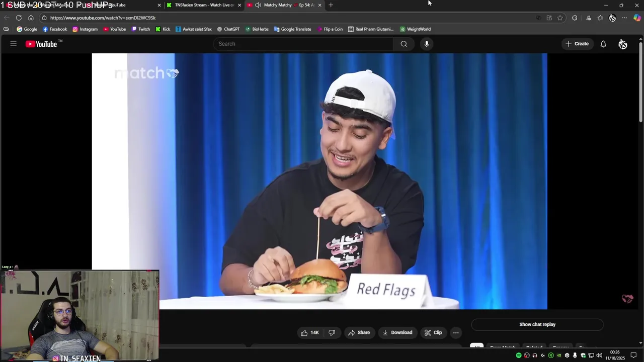Screen dimensions: 644x362
Task: Go to the browser home page
Action: [31, 18]
